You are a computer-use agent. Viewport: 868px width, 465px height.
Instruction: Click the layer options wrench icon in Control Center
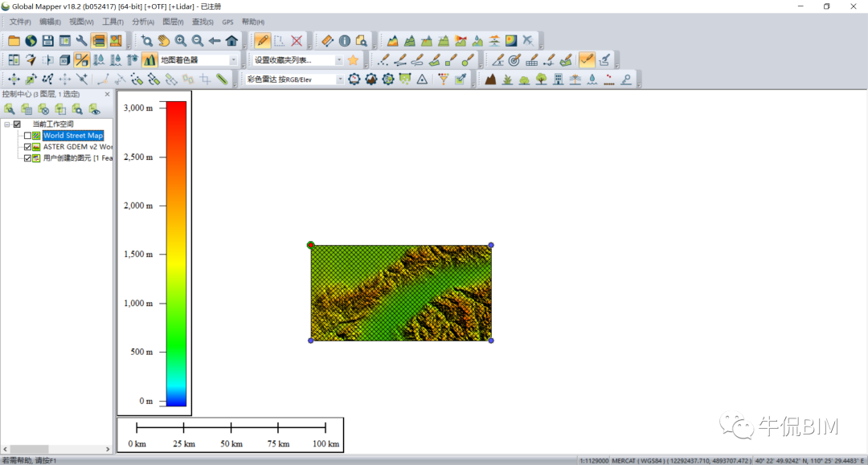coord(10,109)
